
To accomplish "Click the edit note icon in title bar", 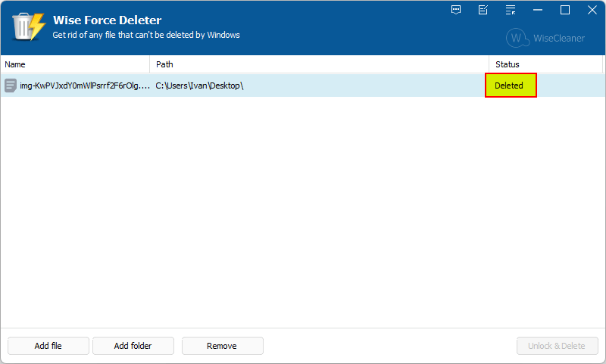I will pos(483,10).
